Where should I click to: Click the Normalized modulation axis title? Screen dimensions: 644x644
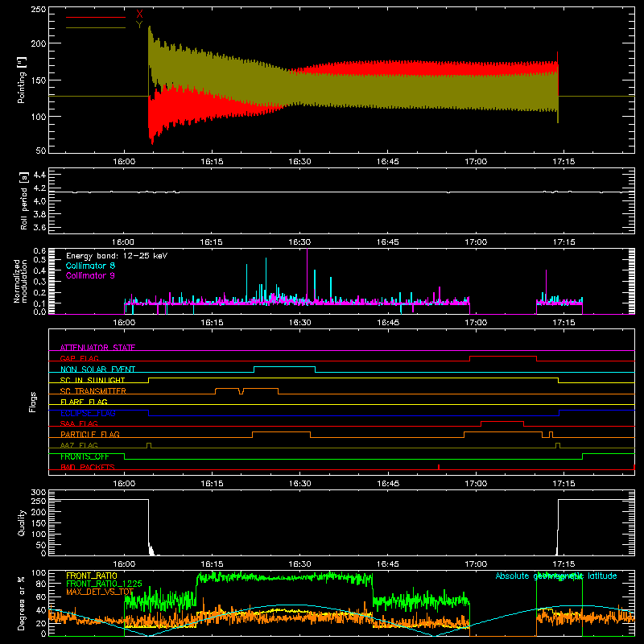point(20,281)
